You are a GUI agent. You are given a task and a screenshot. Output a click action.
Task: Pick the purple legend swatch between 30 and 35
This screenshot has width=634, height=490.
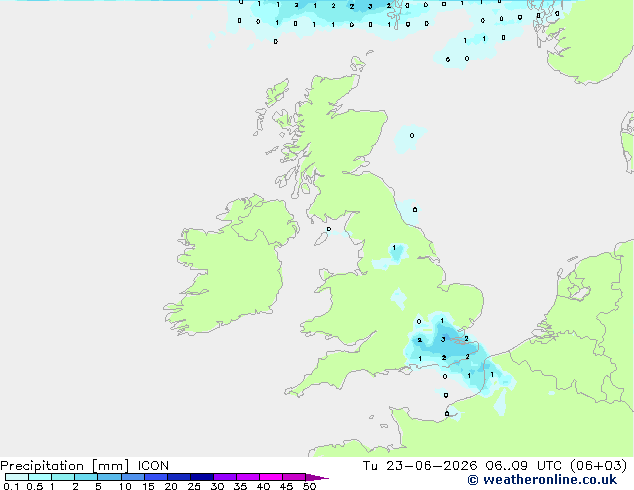[x=225, y=477]
